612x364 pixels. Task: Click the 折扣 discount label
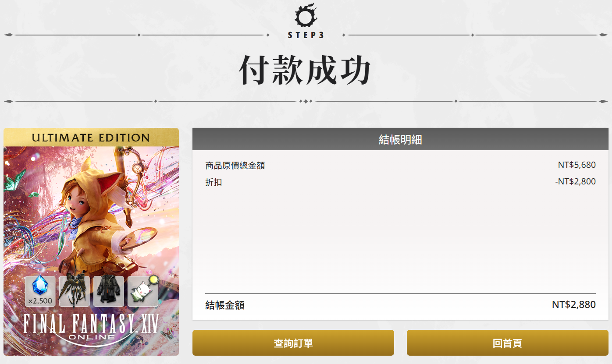click(x=213, y=182)
